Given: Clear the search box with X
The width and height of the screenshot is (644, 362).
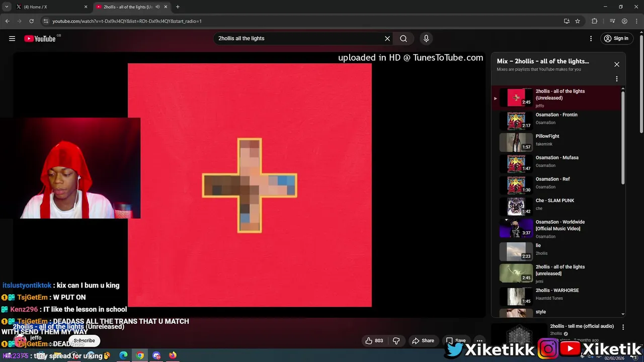Looking at the screenshot, I should [x=387, y=38].
